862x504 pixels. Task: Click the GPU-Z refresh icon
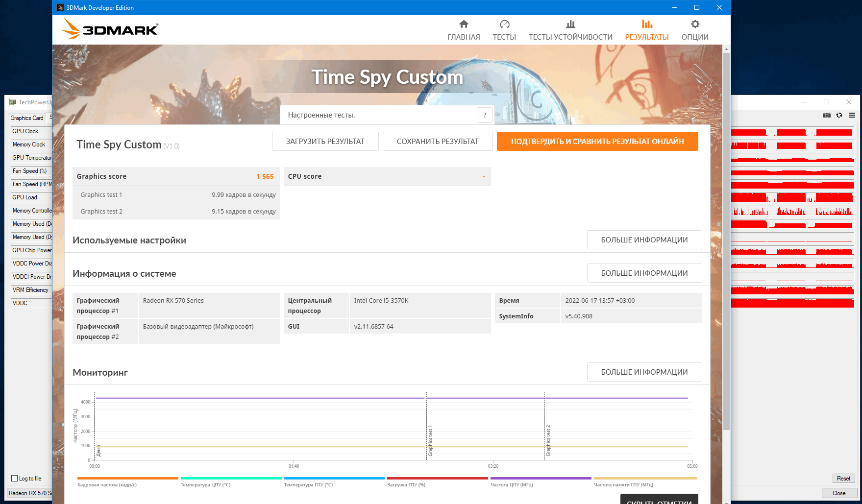pyautogui.click(x=839, y=115)
